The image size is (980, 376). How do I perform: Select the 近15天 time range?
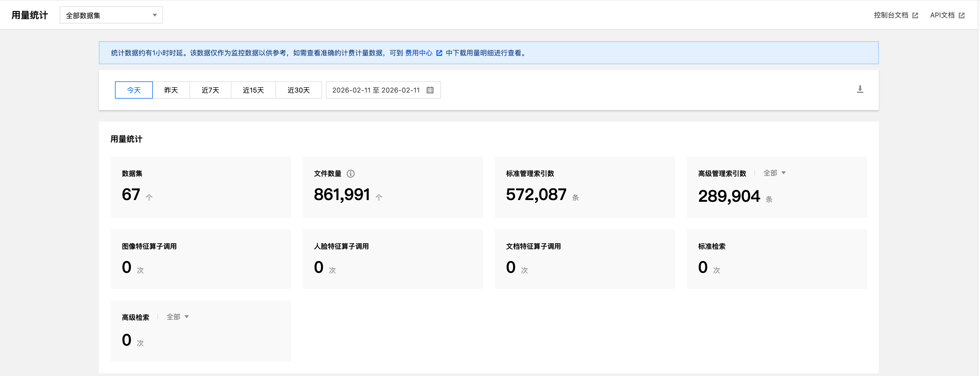(x=253, y=90)
